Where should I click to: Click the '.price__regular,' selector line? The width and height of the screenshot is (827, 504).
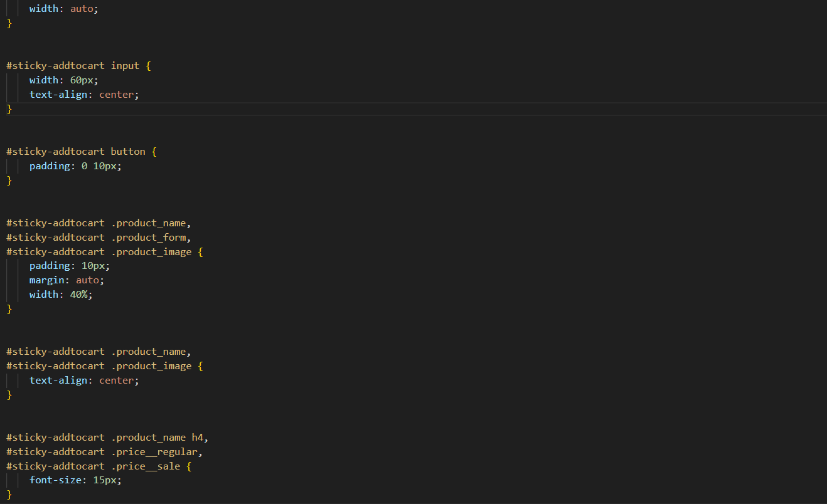pos(104,452)
